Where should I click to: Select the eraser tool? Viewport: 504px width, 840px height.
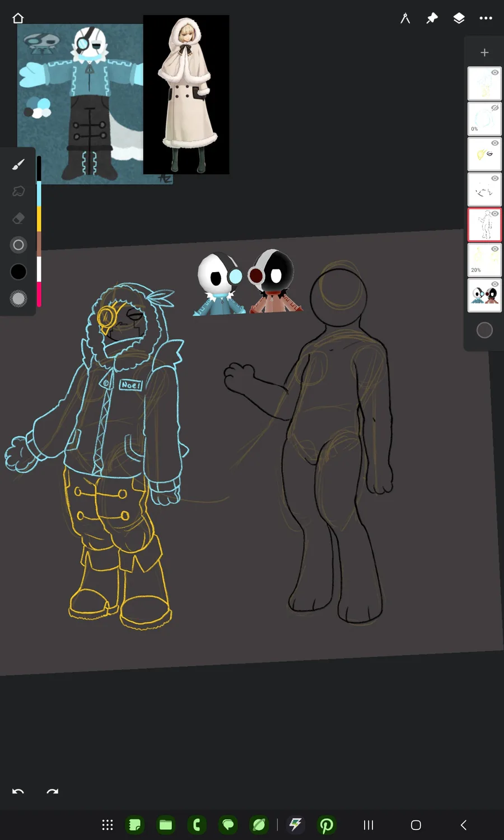tap(18, 218)
